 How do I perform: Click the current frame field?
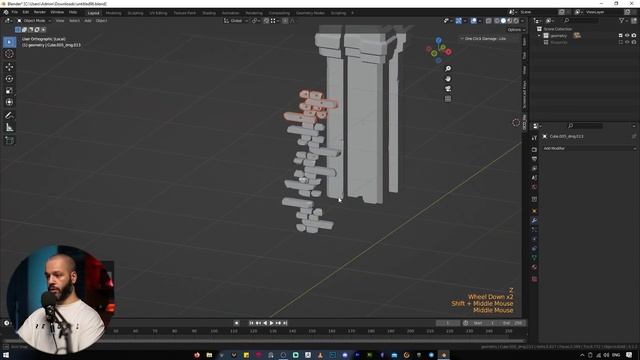(x=448, y=323)
